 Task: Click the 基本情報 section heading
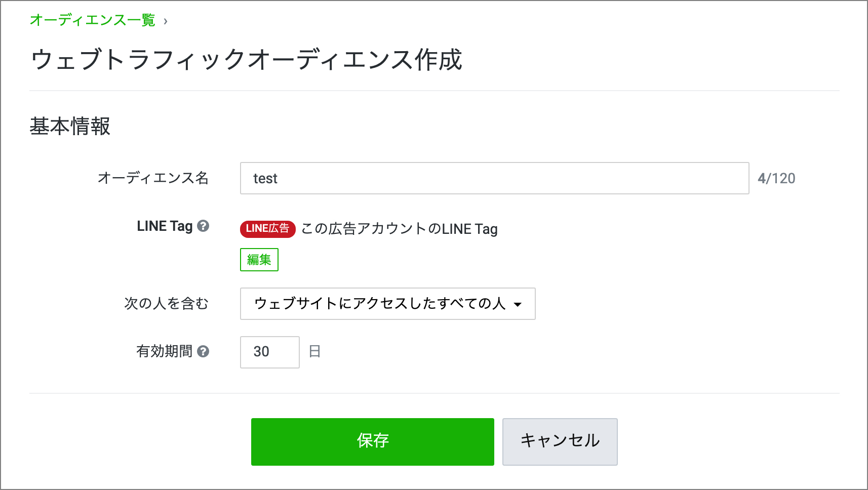pos(70,126)
